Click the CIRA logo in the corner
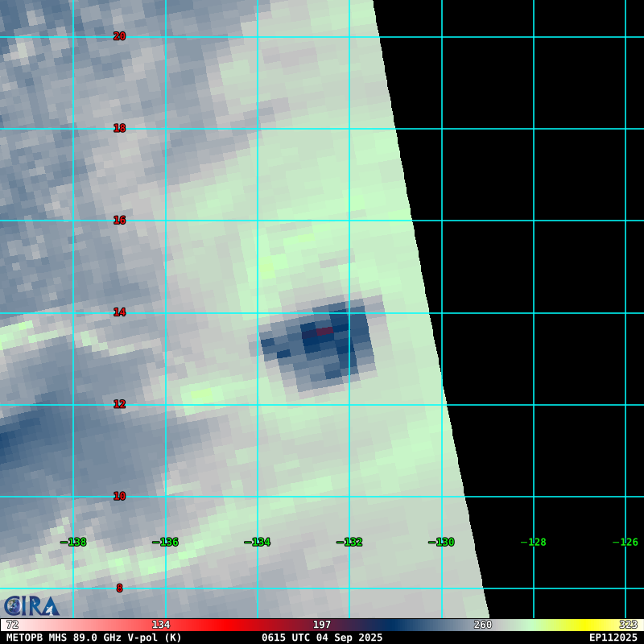 click(x=31, y=605)
